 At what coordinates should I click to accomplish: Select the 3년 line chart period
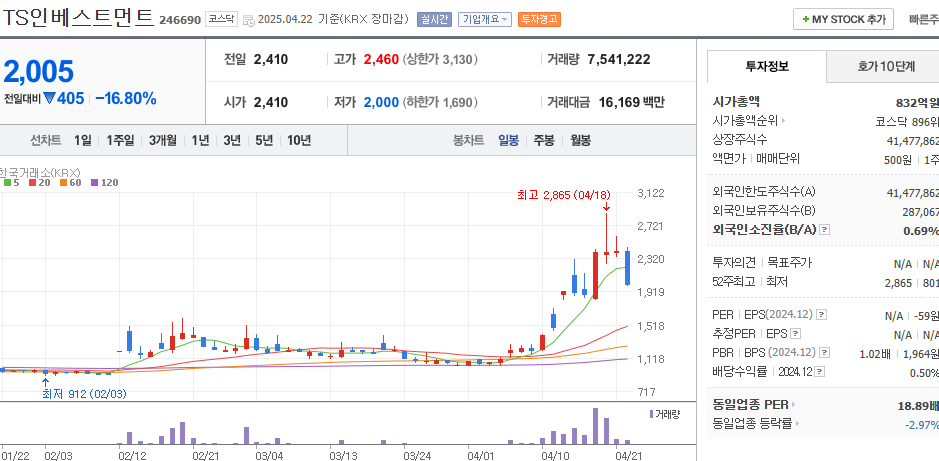coord(232,141)
